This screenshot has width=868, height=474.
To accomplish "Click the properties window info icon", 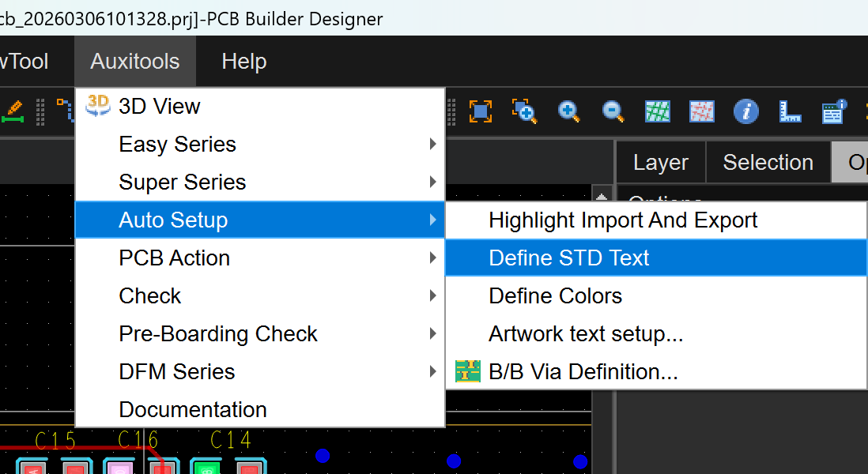I will pos(834,111).
